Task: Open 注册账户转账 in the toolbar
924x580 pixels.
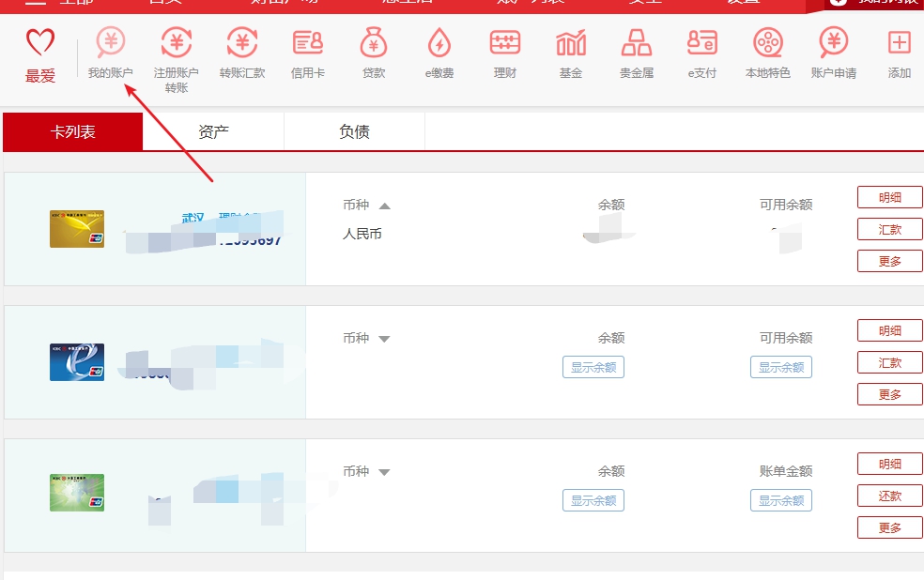Action: point(177,59)
